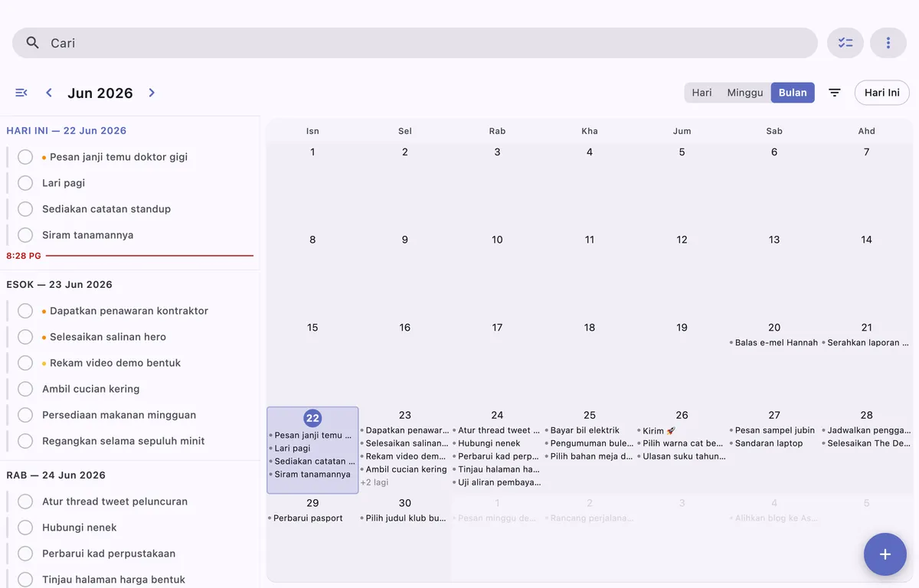This screenshot has width=919, height=588.
Task: Focus the Cari search field
Action: 415,43
